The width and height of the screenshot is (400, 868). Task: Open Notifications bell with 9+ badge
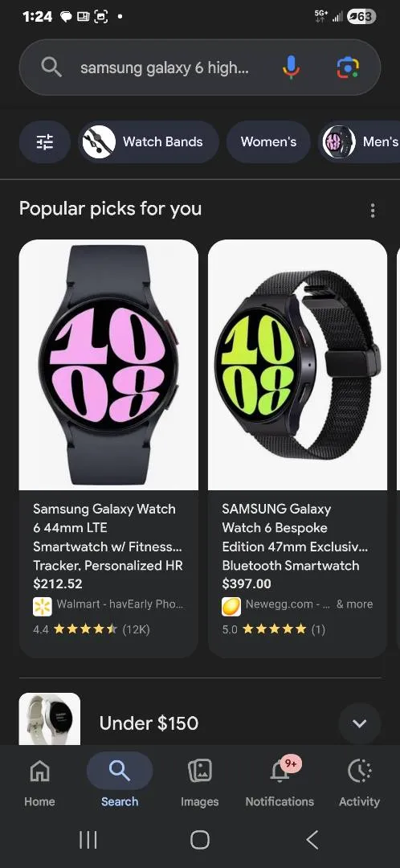[x=280, y=783]
